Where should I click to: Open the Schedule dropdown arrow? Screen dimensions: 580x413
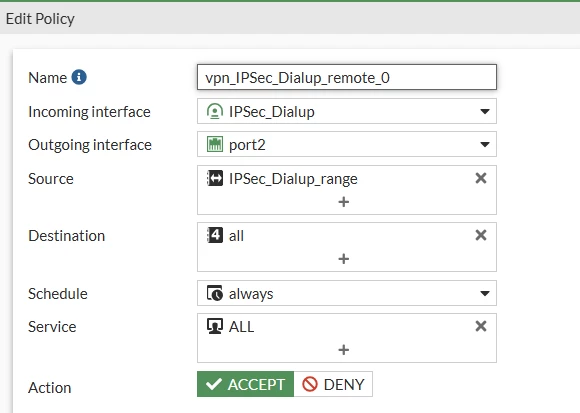[485, 294]
